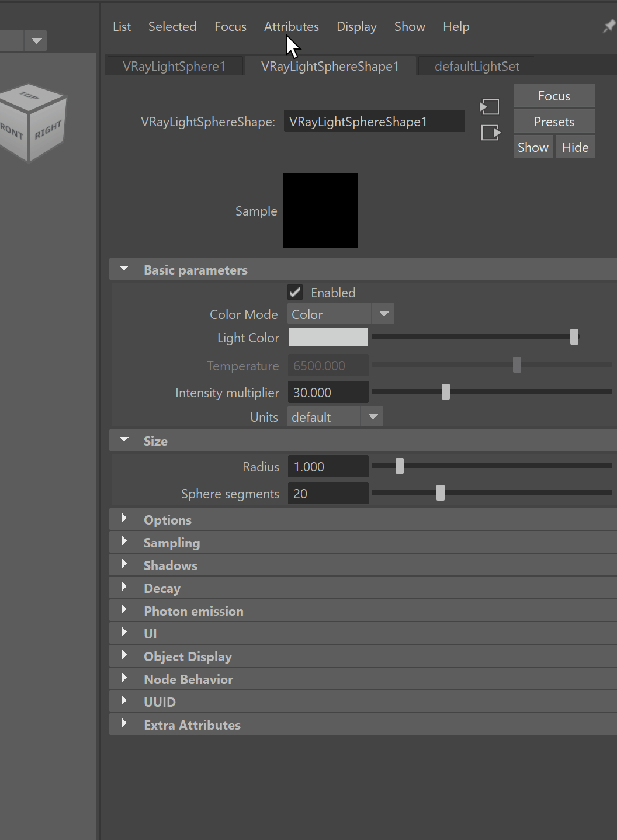The image size is (617, 840).
Task: Open the Display menu
Action: pos(356,27)
